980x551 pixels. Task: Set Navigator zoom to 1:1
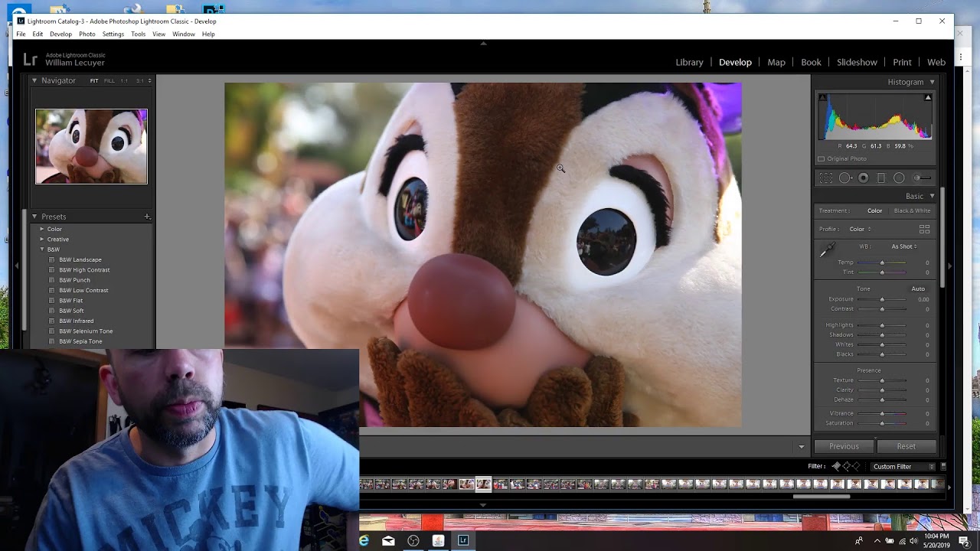(124, 80)
